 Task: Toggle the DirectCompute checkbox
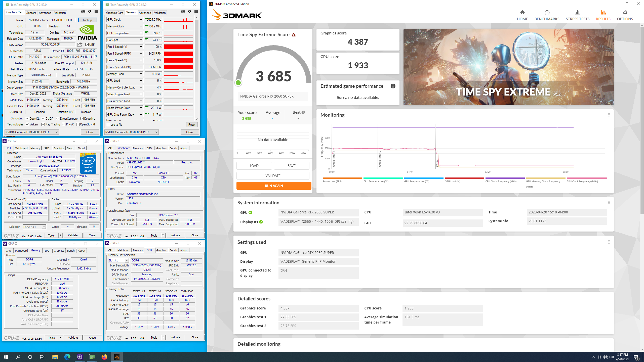[58, 119]
